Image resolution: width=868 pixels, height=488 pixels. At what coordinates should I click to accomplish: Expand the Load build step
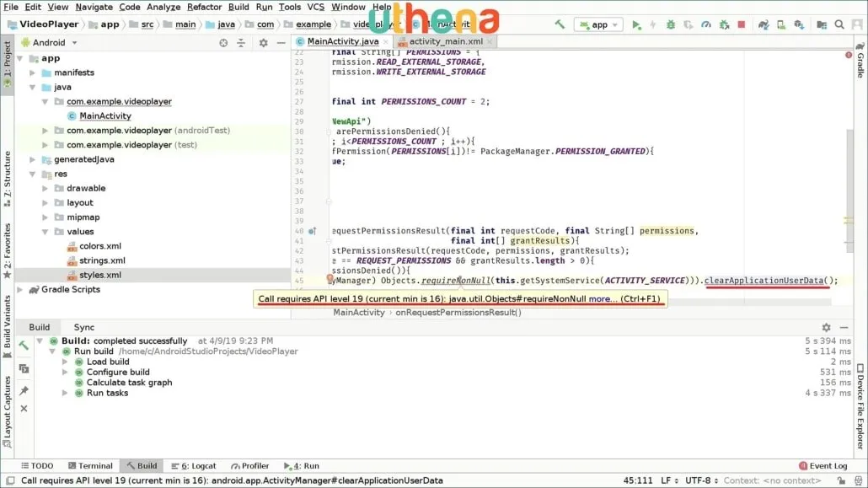tap(65, 362)
